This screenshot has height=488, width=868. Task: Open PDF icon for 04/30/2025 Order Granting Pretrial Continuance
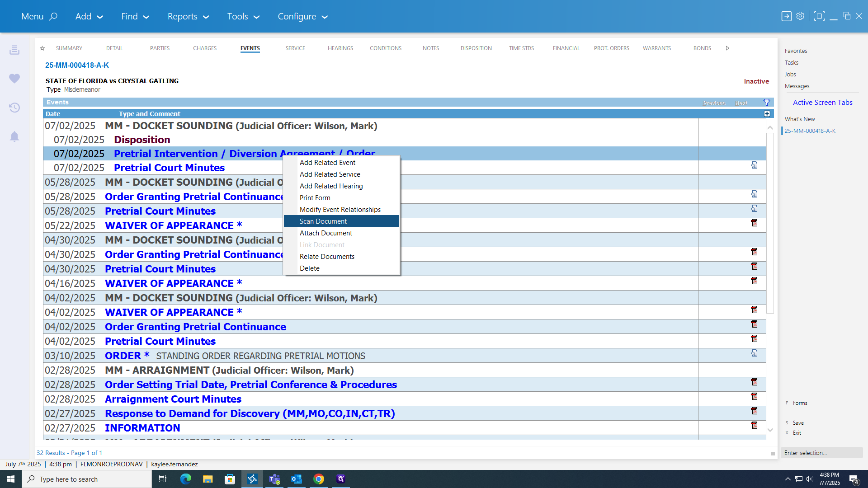tap(754, 252)
